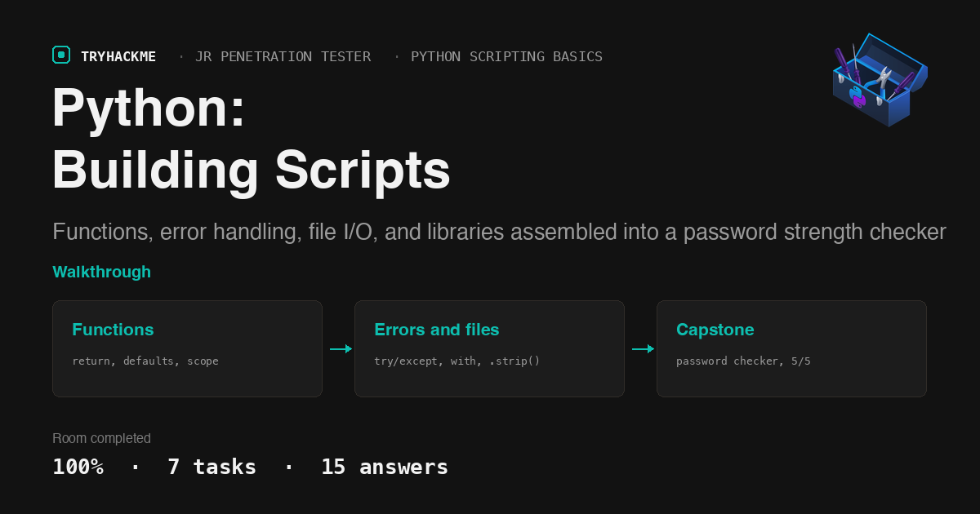Click the Errors and files heading

(x=437, y=330)
